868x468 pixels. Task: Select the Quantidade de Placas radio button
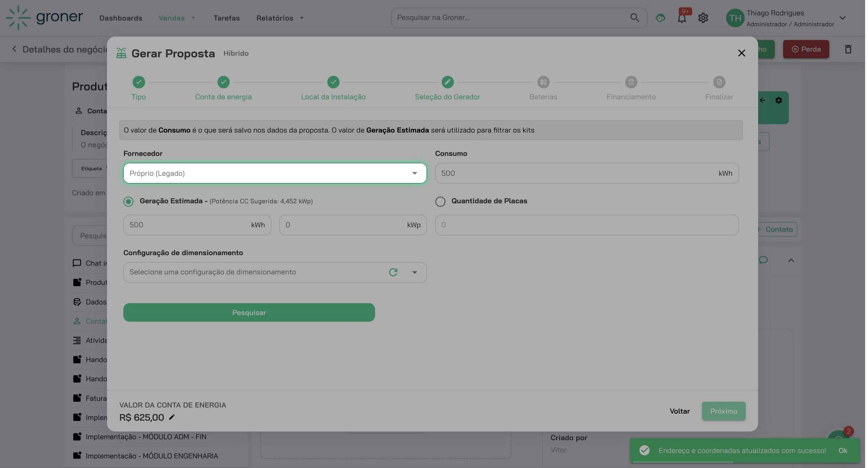click(441, 202)
